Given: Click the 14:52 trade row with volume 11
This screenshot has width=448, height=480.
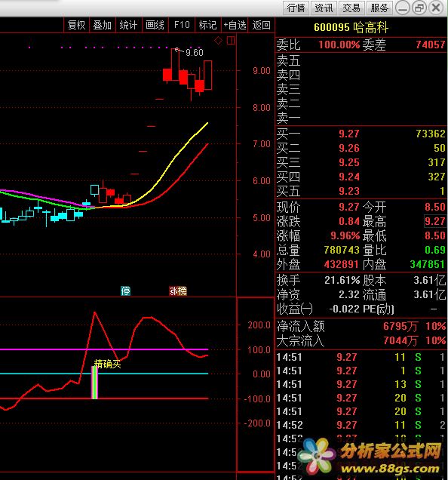Looking at the screenshot, I should [361, 425].
